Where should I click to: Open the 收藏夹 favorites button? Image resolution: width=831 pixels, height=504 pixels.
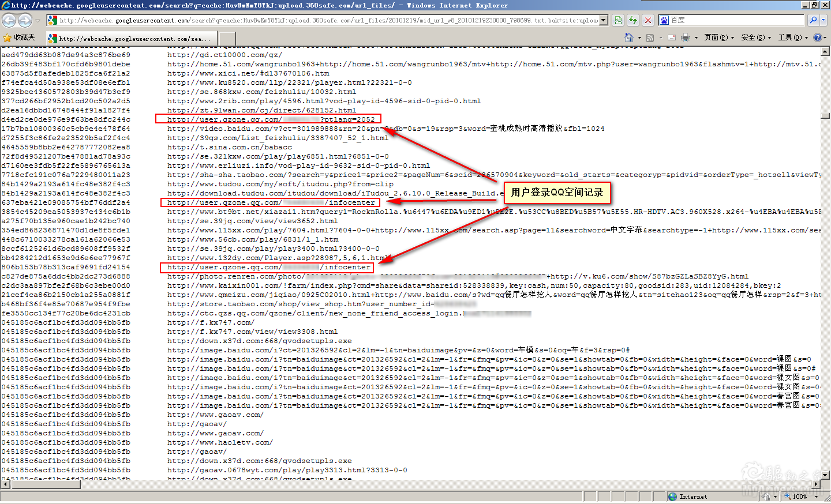pos(20,37)
